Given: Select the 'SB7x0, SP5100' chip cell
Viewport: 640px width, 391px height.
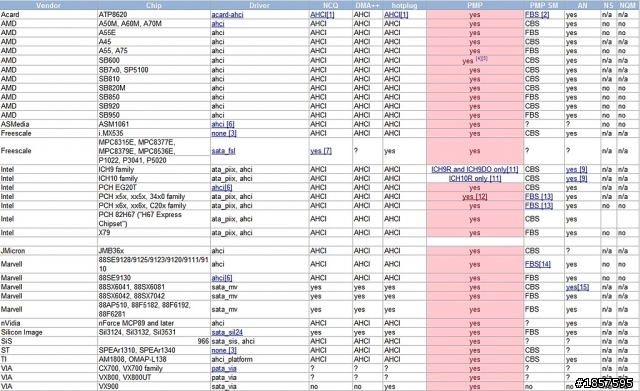Looking at the screenshot, I should point(154,70).
